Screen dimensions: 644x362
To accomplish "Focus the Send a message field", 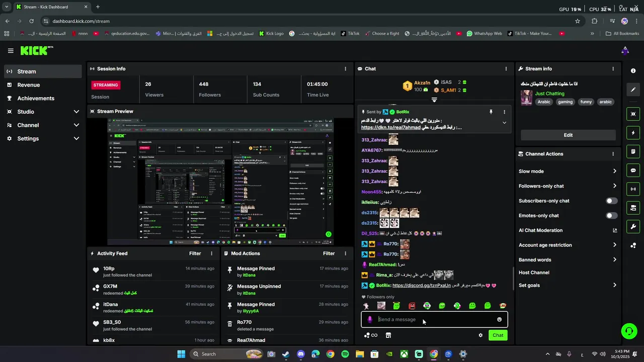I will [x=434, y=319].
